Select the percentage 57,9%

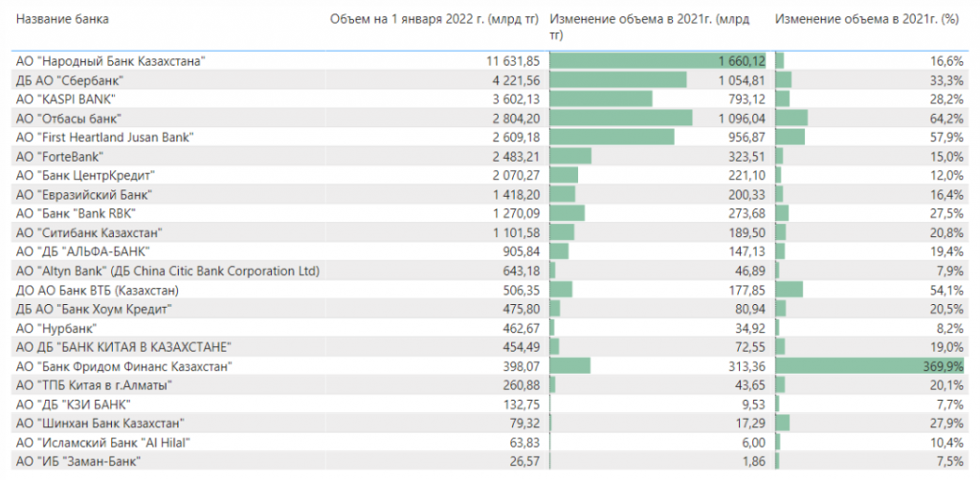pyautogui.click(x=948, y=138)
